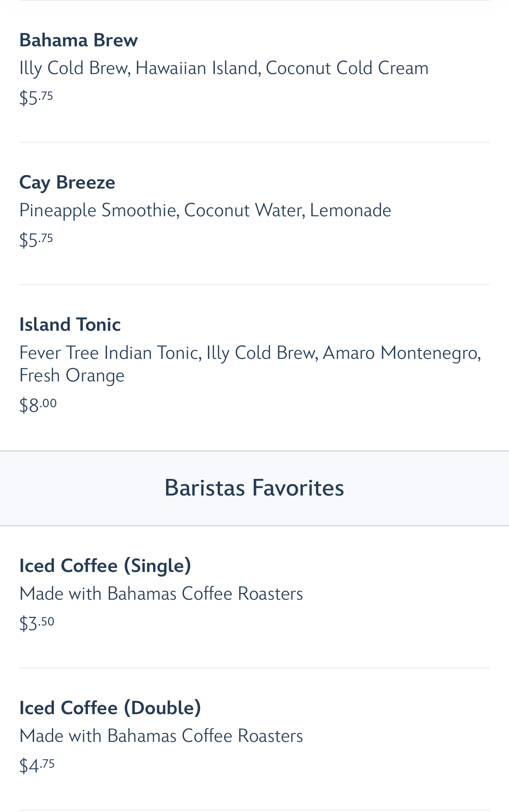The height and width of the screenshot is (812, 509).
Task: Click the Fresh Orange ingredient text
Action: click(72, 376)
